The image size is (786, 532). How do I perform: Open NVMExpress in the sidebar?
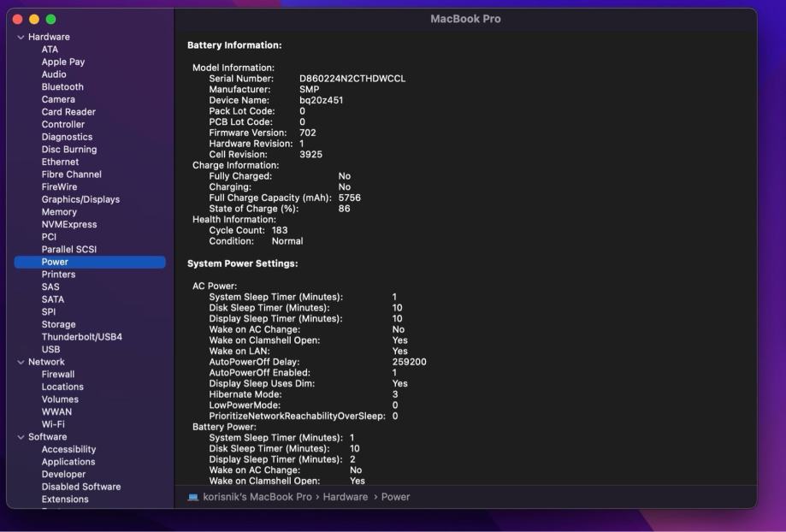pos(69,225)
